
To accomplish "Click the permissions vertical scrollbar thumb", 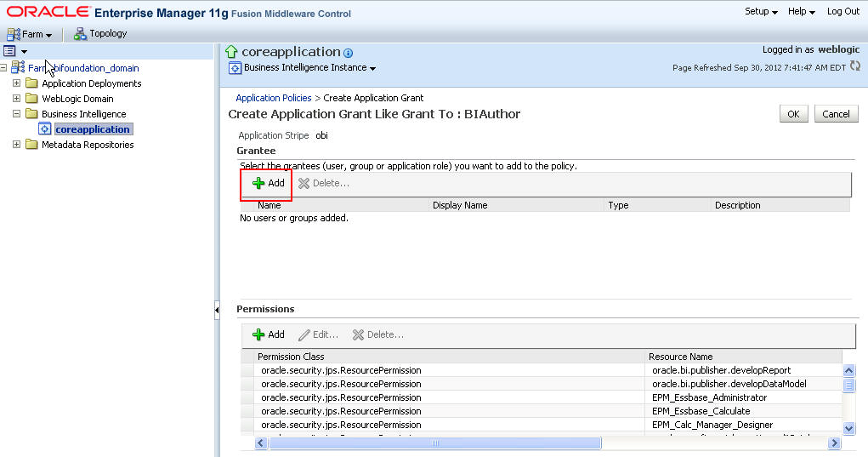I will click(x=848, y=385).
